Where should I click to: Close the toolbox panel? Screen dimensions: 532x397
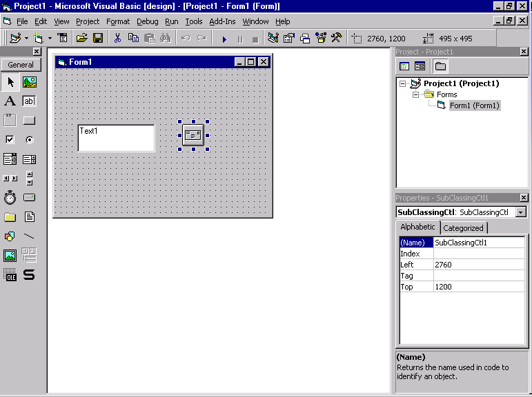click(x=37, y=52)
